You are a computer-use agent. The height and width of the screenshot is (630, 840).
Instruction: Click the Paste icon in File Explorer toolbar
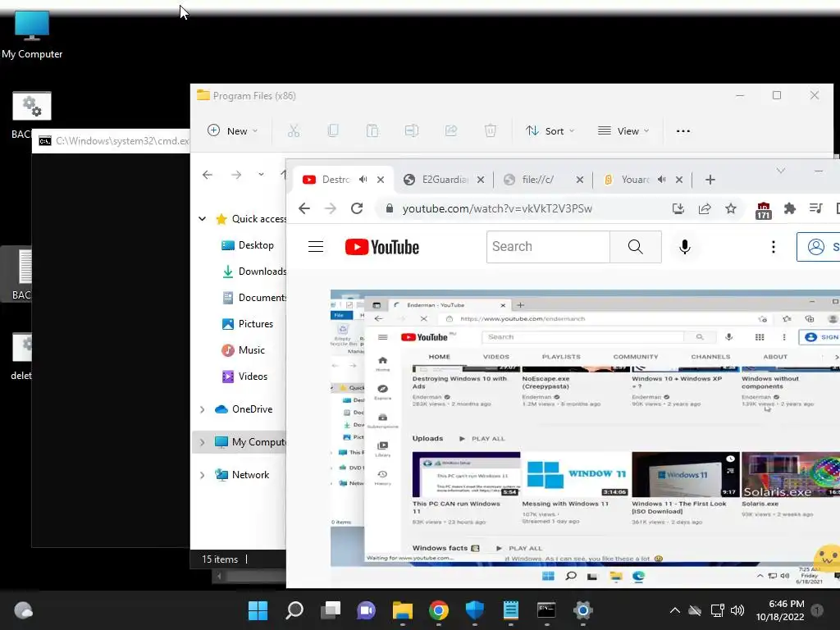pos(372,130)
